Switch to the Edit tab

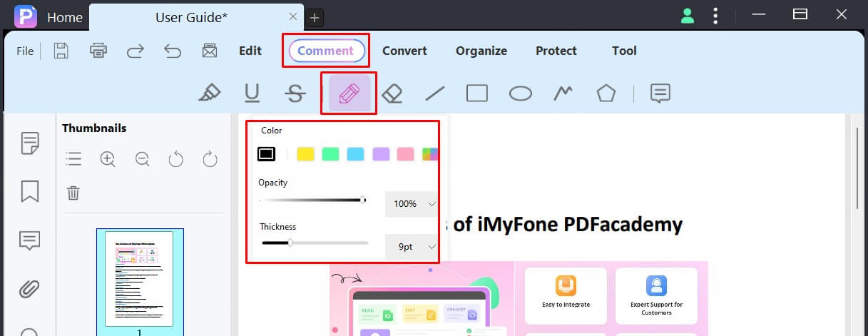(x=250, y=51)
